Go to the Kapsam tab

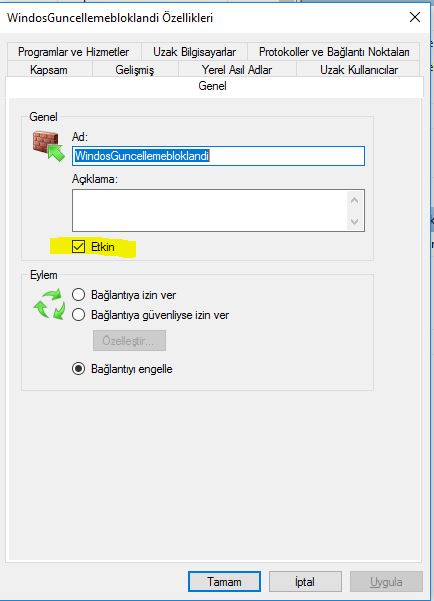(49, 70)
